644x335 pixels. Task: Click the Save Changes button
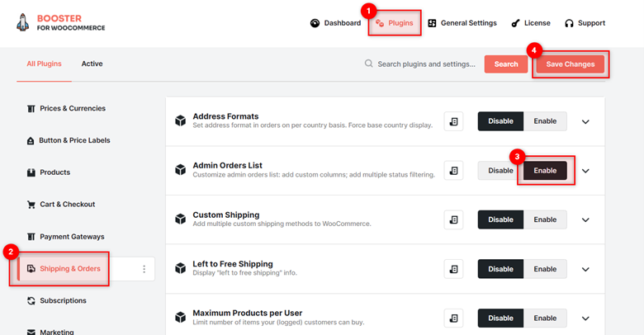pyautogui.click(x=570, y=64)
